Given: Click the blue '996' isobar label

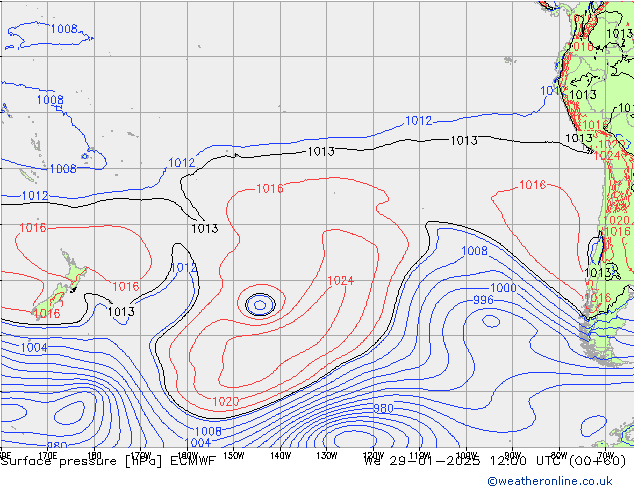Looking at the screenshot, I should (x=483, y=300).
